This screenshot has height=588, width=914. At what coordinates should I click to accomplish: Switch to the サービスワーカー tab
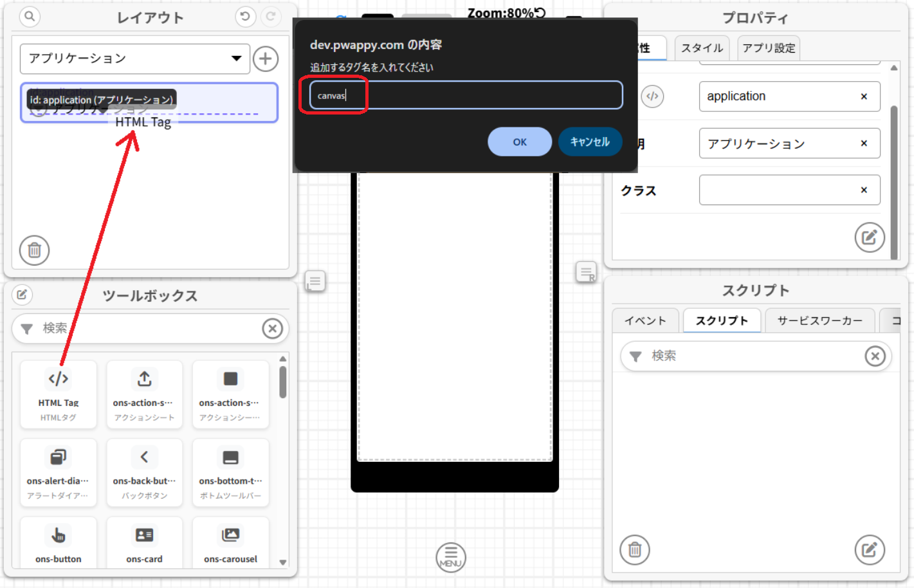[x=819, y=320]
